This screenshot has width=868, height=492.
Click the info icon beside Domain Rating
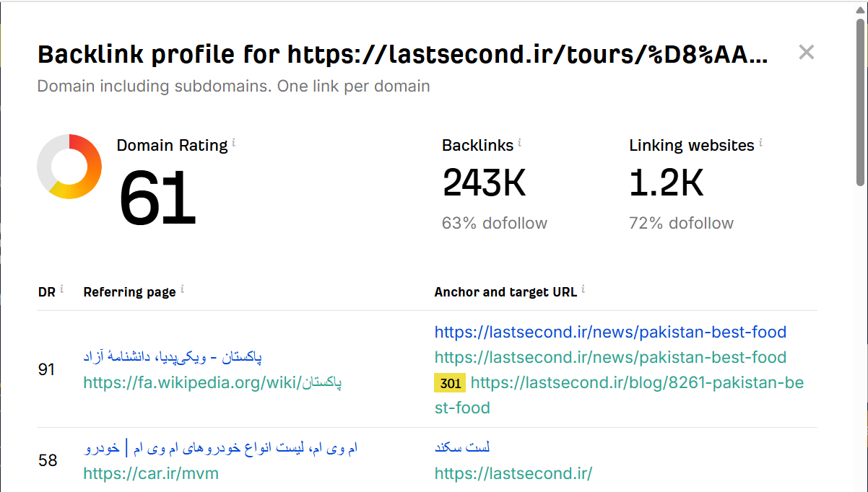(234, 144)
